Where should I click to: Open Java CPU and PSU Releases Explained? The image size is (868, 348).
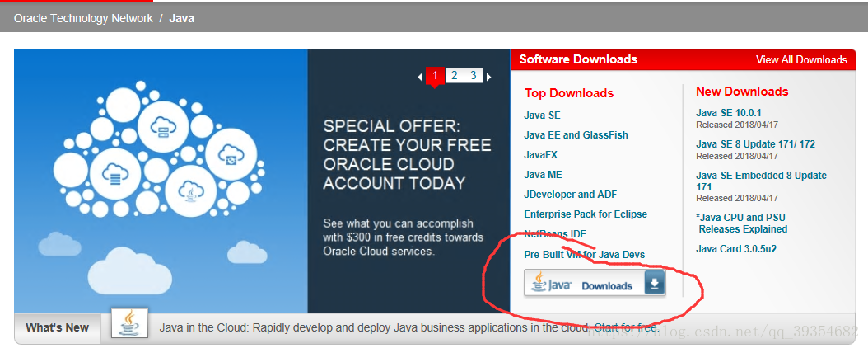coord(741,223)
